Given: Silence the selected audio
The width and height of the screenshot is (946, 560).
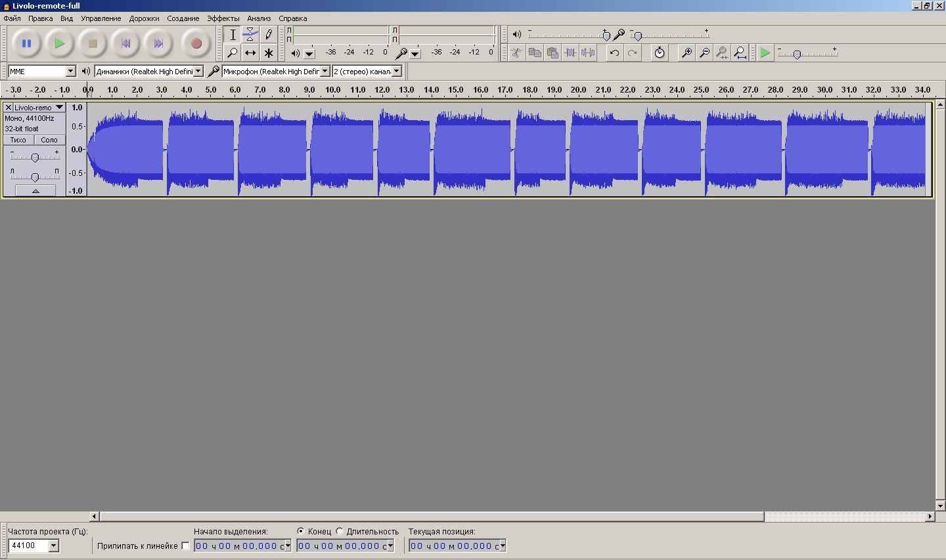Looking at the screenshot, I should (588, 53).
